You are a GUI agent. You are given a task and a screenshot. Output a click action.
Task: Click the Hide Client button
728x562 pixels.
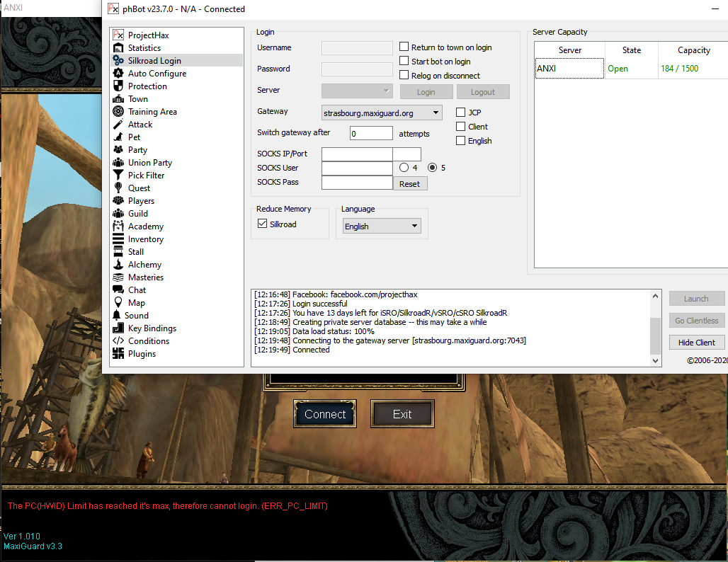coord(696,343)
